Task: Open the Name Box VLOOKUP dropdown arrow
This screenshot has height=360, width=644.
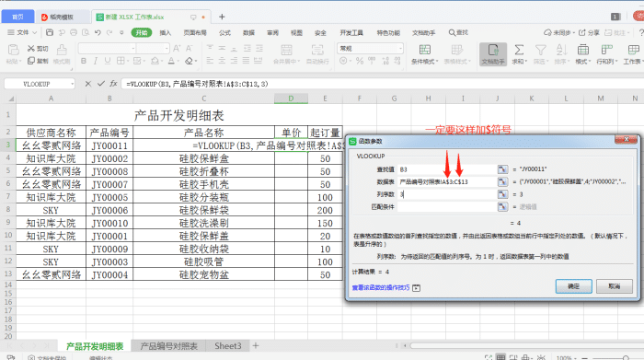Action: pyautogui.click(x=73, y=84)
